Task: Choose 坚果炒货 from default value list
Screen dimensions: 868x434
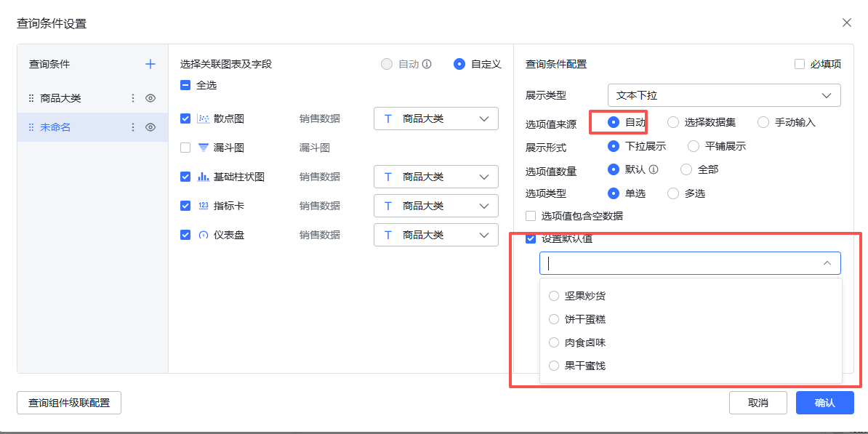Action: [691, 296]
